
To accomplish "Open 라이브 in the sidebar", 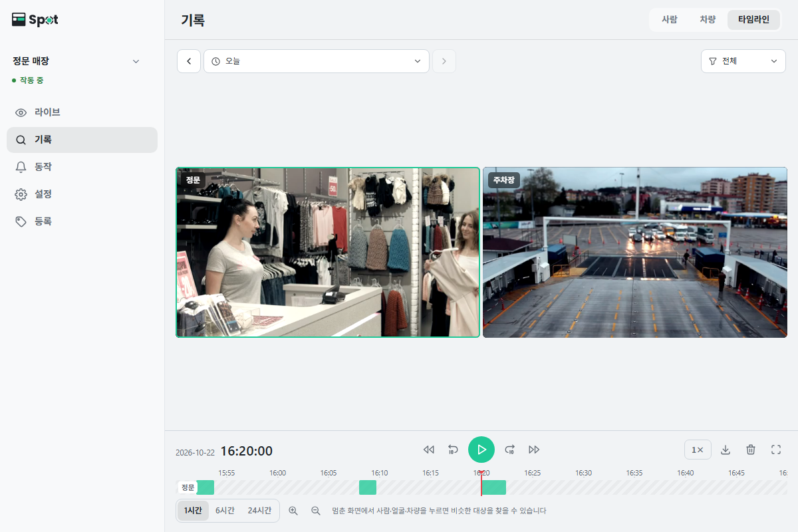I will coord(82,112).
